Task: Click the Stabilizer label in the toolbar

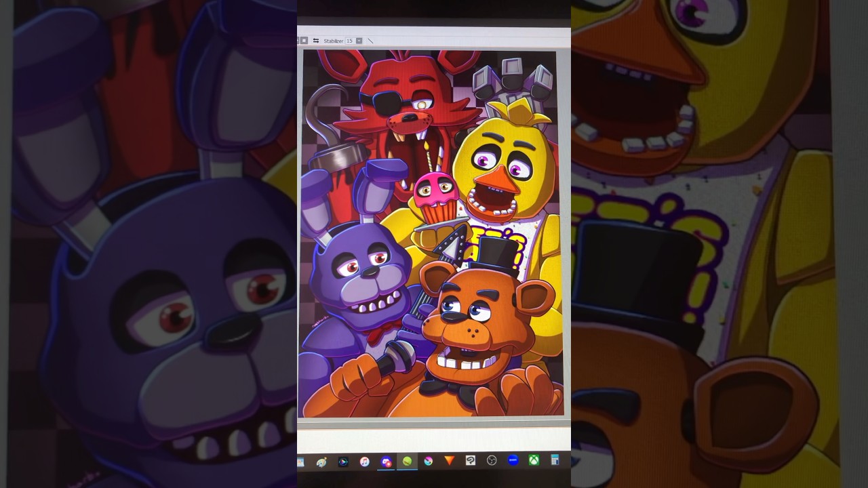Action: [x=334, y=41]
